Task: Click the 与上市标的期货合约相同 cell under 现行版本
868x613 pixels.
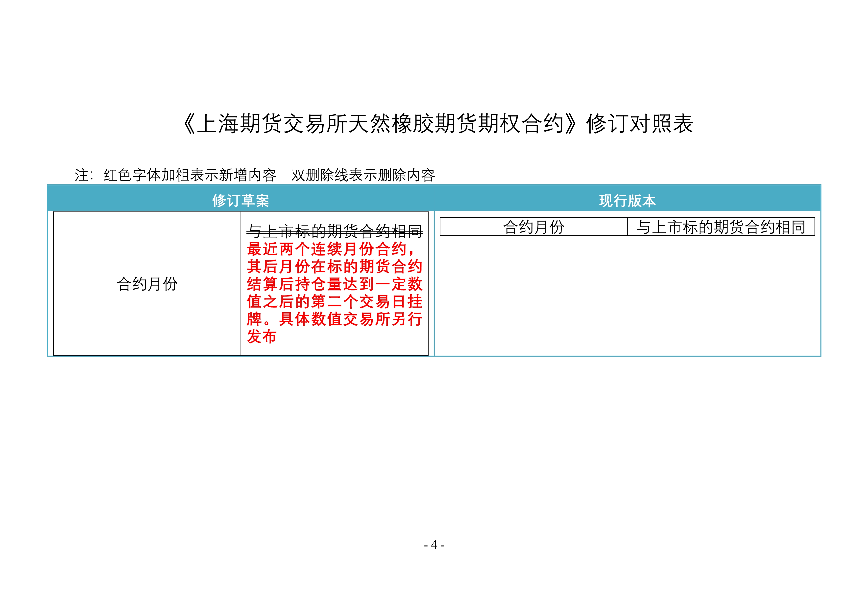Action: pos(721,227)
